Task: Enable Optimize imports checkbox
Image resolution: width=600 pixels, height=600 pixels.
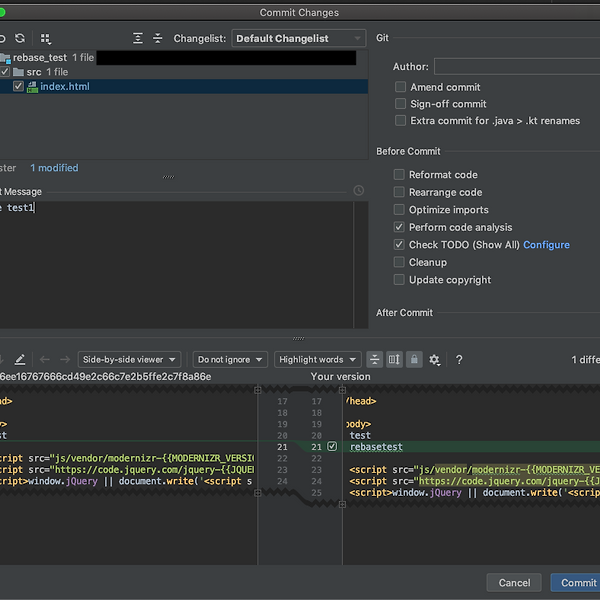Action: coord(399,209)
